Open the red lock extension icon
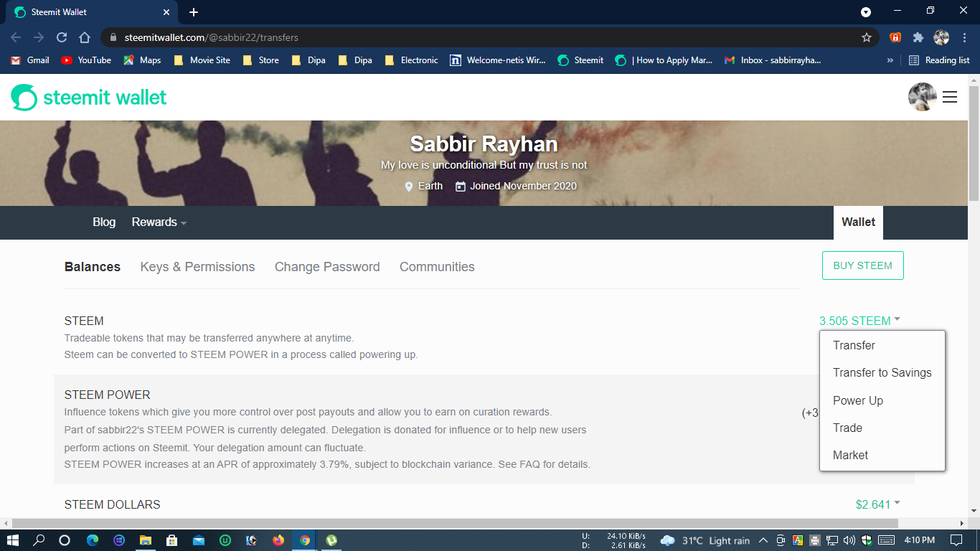This screenshot has height=551, width=980. [x=895, y=37]
